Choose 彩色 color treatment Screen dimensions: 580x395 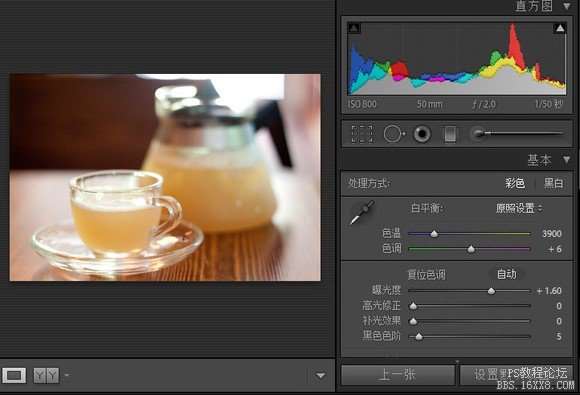point(515,183)
